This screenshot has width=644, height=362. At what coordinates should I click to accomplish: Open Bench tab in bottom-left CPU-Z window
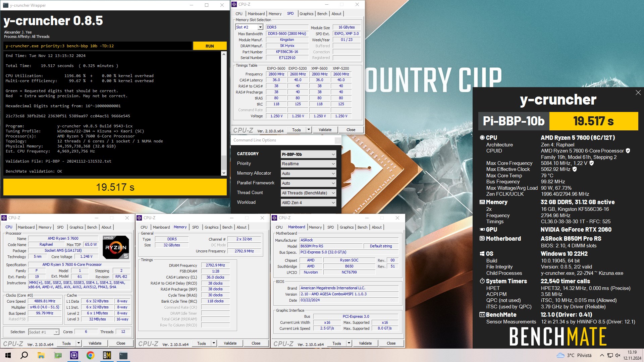coord(92,227)
